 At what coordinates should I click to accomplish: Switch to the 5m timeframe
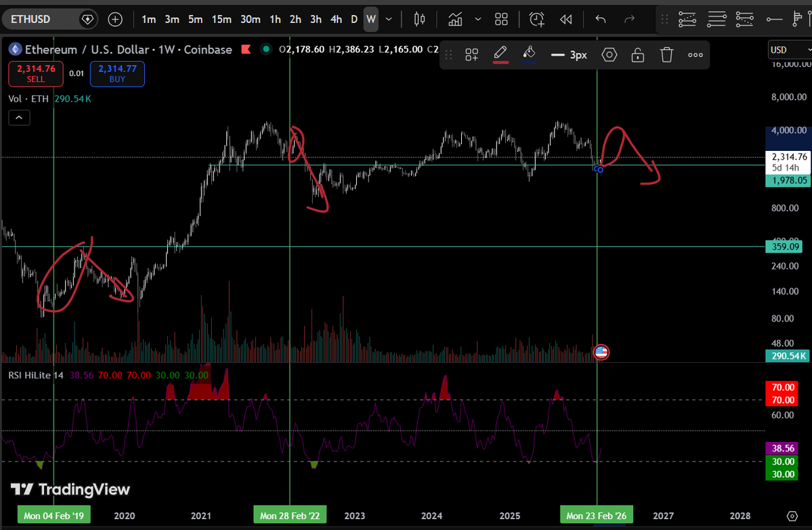195,19
